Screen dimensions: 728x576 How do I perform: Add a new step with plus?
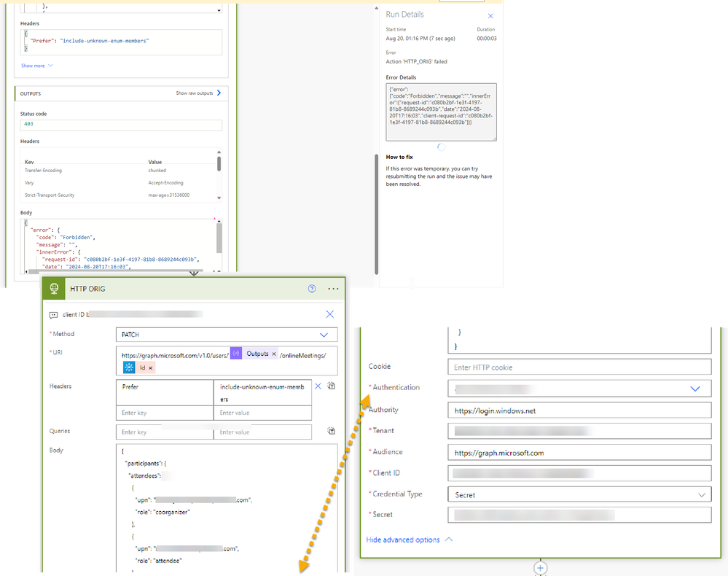pos(540,568)
